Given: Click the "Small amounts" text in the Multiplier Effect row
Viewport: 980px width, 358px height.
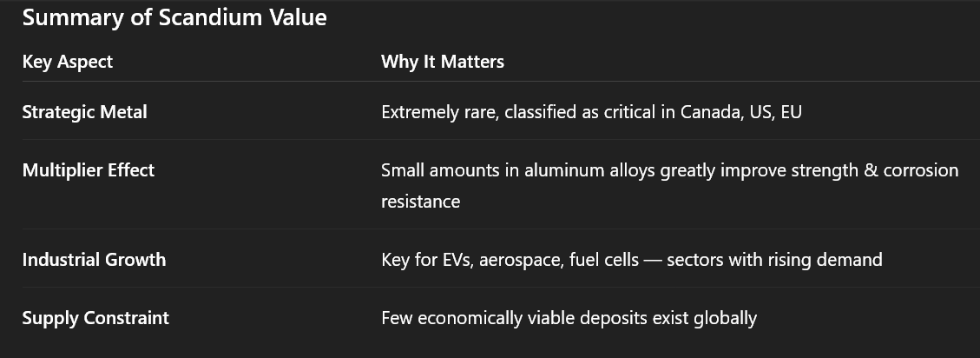Looking at the screenshot, I should tap(438, 170).
